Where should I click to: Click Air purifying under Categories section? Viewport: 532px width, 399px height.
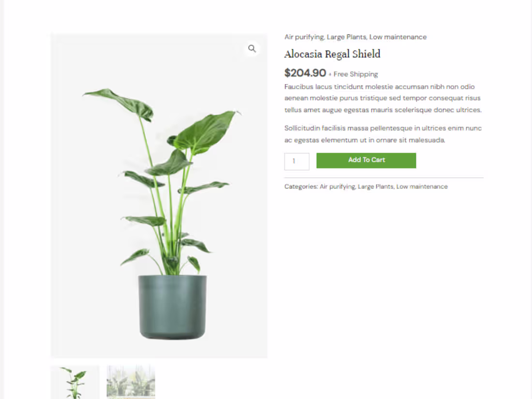337,186
